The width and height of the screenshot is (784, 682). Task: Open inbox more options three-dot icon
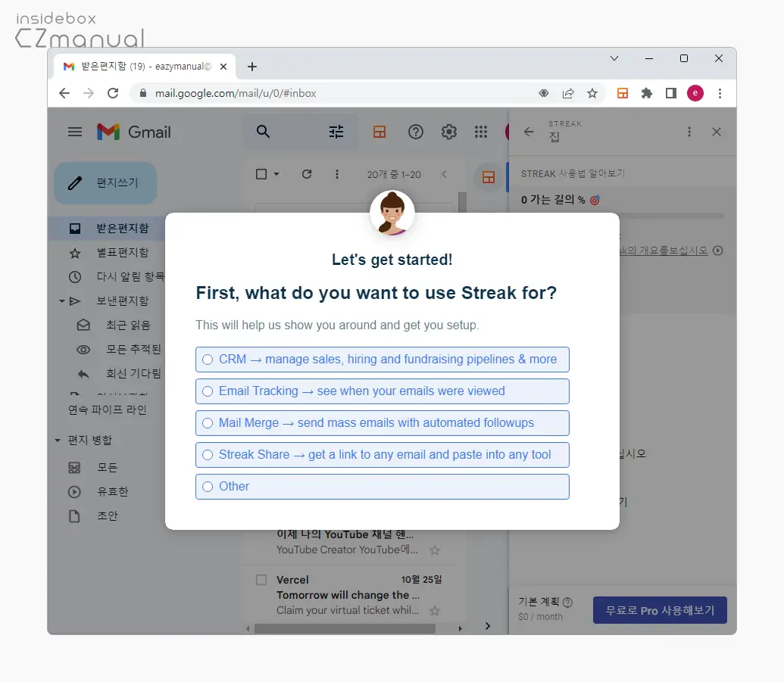click(337, 174)
